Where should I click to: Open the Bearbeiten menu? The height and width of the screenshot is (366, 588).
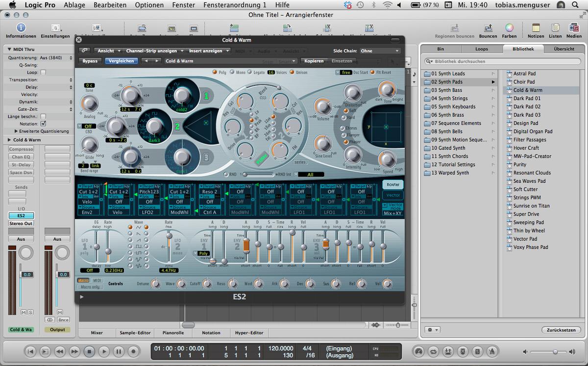[x=110, y=5]
